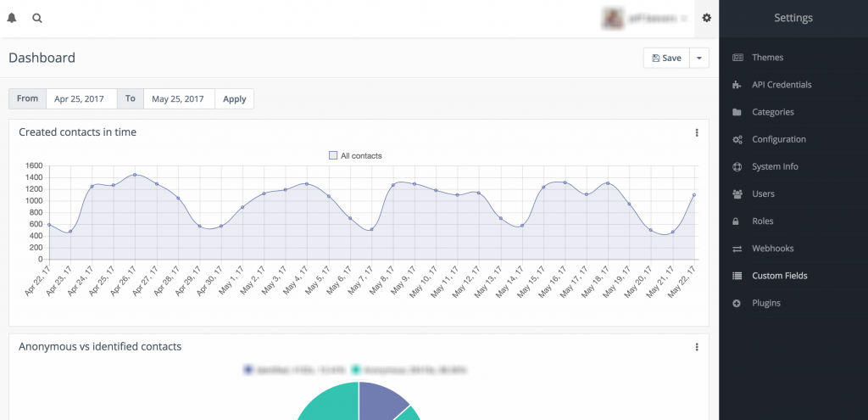Expand the Save button dropdown arrow

coord(699,58)
